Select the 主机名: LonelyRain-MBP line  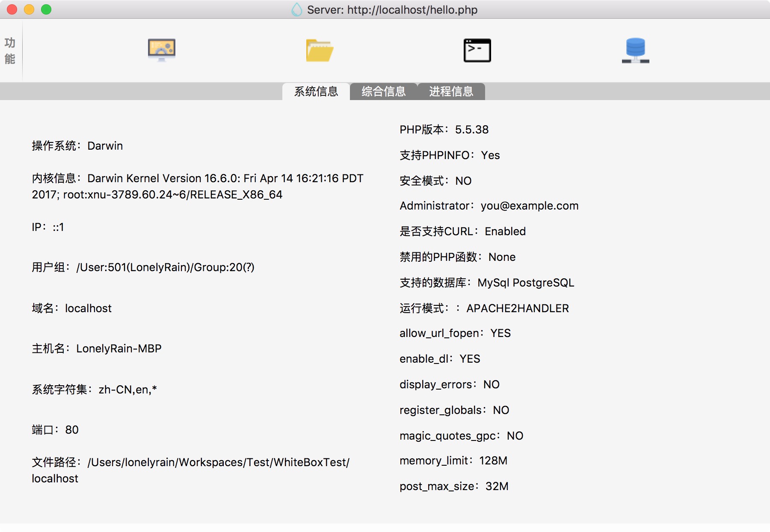[x=97, y=349]
